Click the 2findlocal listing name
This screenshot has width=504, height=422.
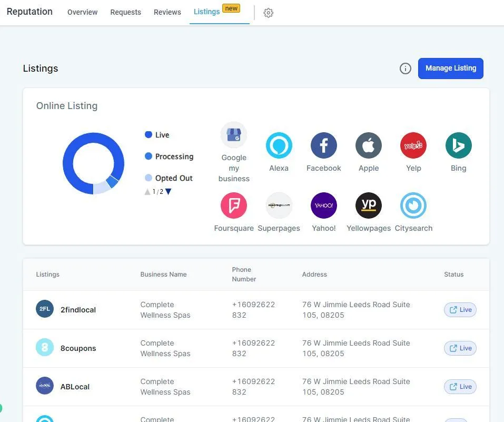pos(78,310)
